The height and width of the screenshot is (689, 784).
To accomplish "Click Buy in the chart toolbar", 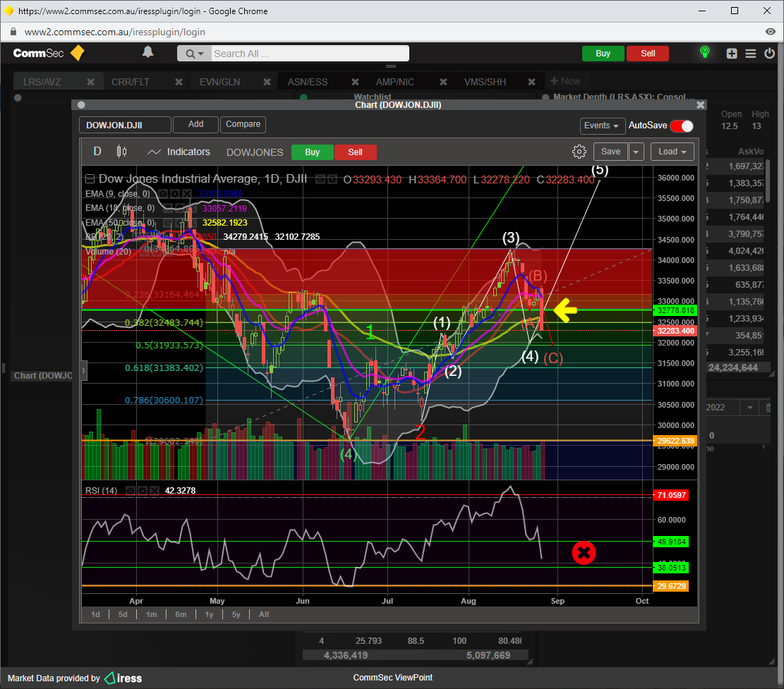I will point(312,152).
